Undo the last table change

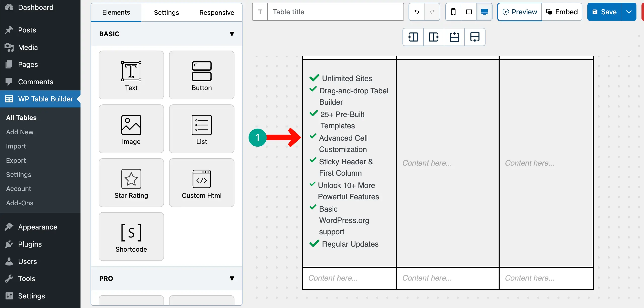(416, 12)
